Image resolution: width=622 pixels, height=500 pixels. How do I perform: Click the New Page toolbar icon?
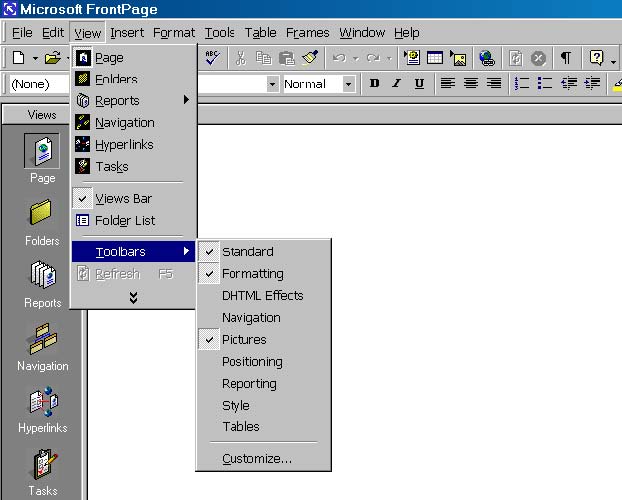point(19,58)
